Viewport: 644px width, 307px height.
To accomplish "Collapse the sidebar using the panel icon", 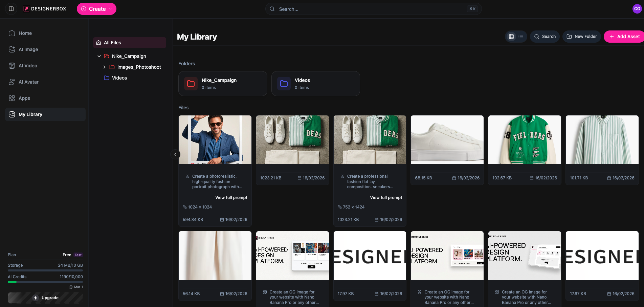I will pyautogui.click(x=11, y=8).
